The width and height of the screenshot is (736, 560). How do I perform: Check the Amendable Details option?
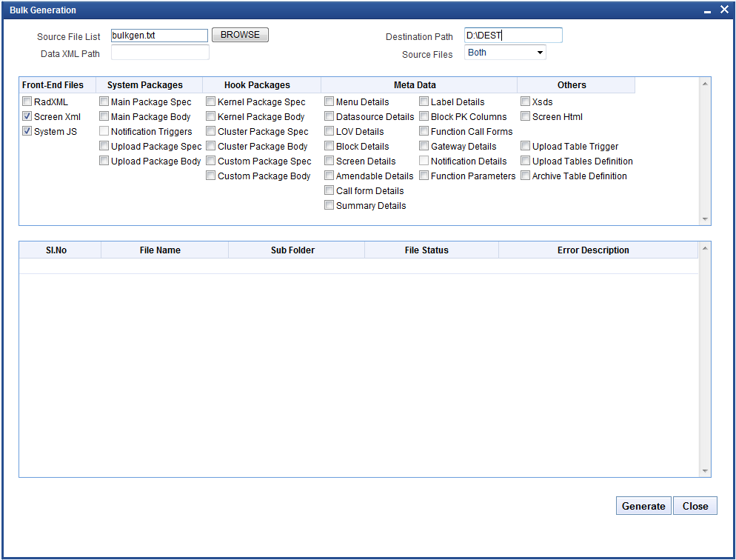point(329,176)
